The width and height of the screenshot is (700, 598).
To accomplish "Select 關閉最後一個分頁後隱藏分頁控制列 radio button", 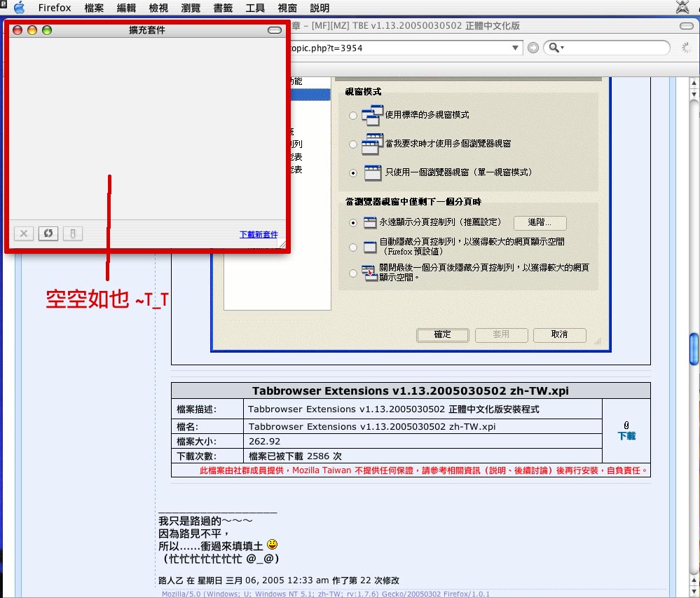I will tap(353, 273).
